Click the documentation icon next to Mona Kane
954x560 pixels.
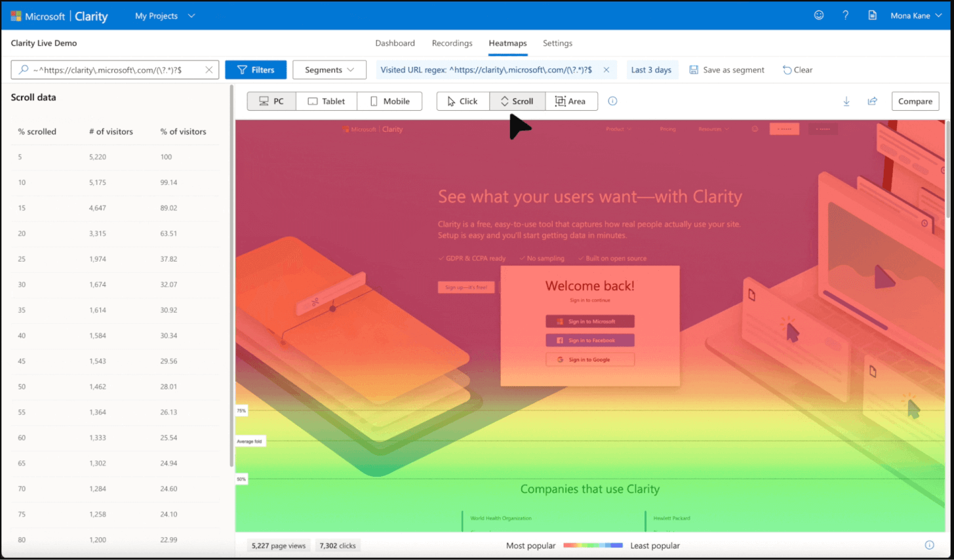[872, 14]
